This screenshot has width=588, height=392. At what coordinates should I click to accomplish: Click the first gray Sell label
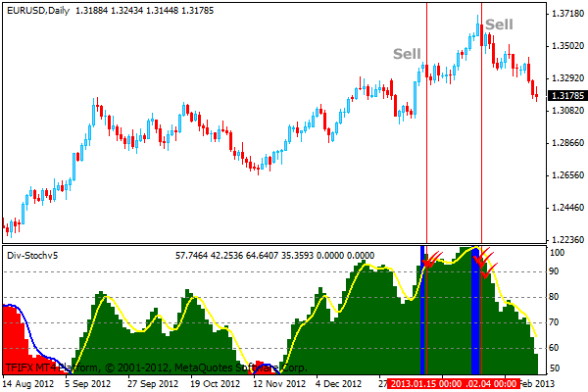point(407,54)
